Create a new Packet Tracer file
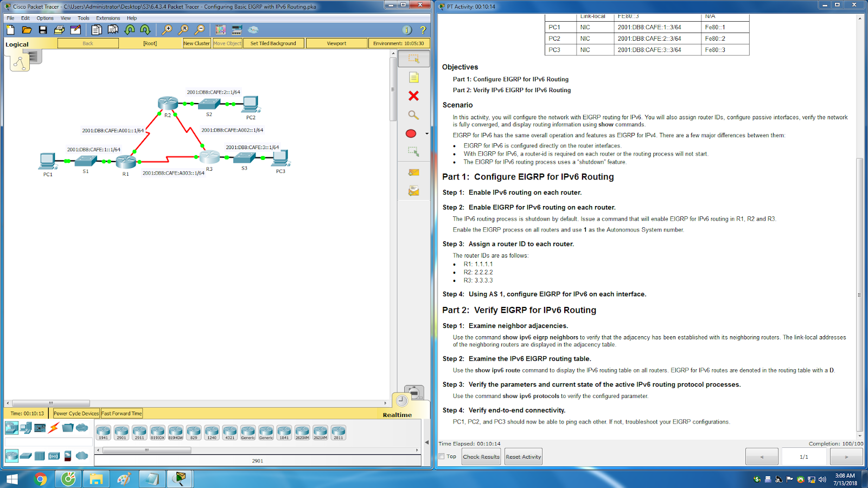This screenshot has height=488, width=868. pyautogui.click(x=10, y=30)
